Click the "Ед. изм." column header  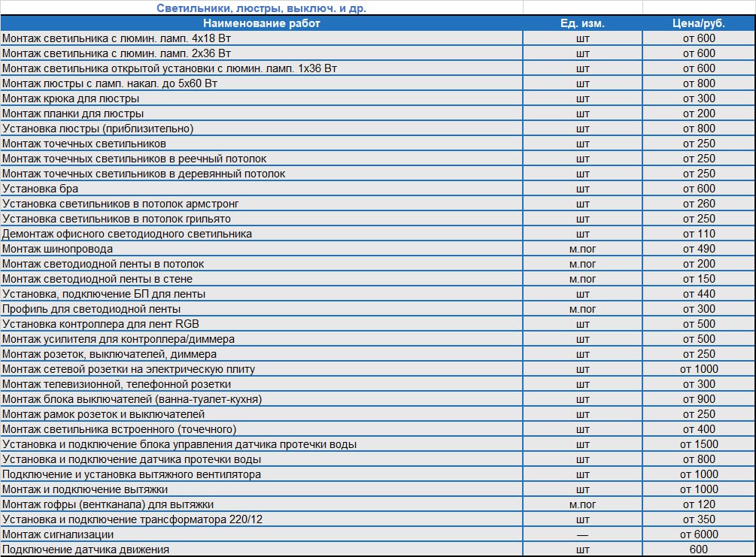pos(582,23)
